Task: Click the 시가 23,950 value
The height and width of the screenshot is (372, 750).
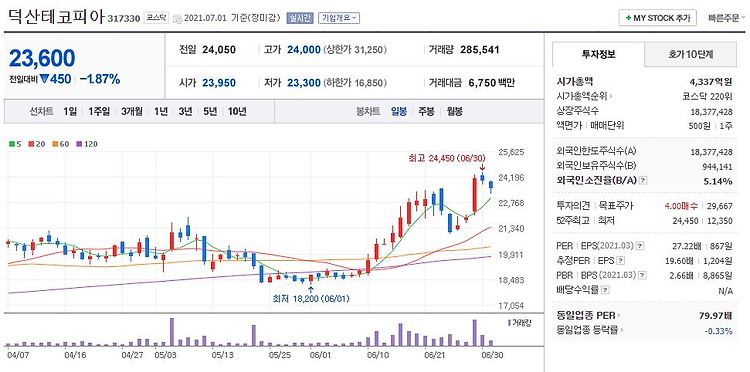Action: point(219,83)
